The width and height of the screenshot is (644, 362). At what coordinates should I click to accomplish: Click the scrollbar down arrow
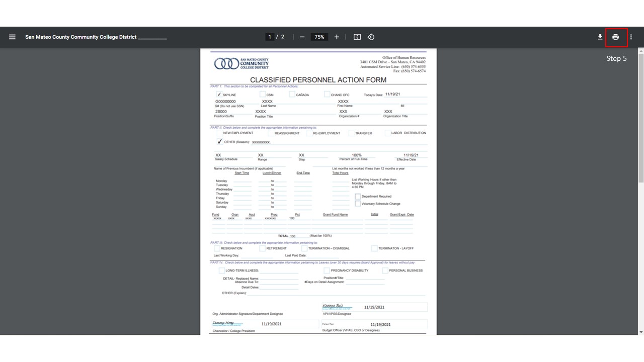point(640,332)
